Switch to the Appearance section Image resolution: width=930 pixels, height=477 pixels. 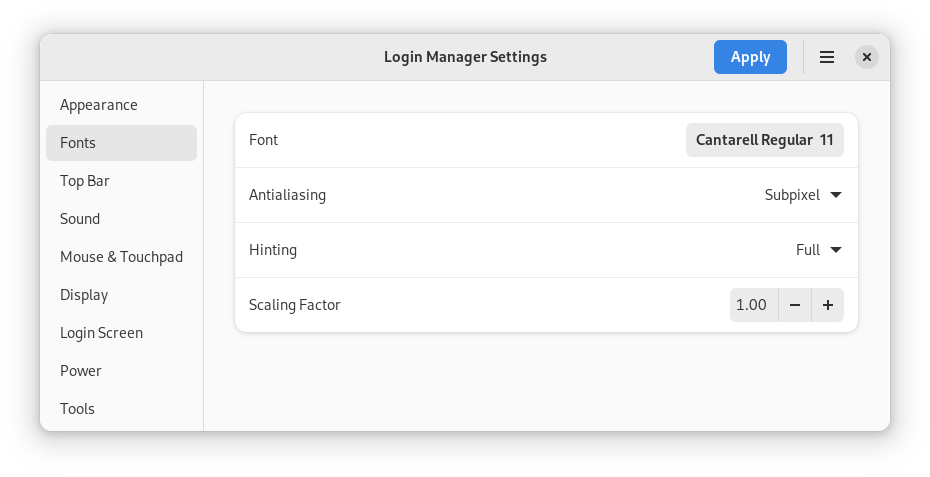pyautogui.click(x=99, y=105)
